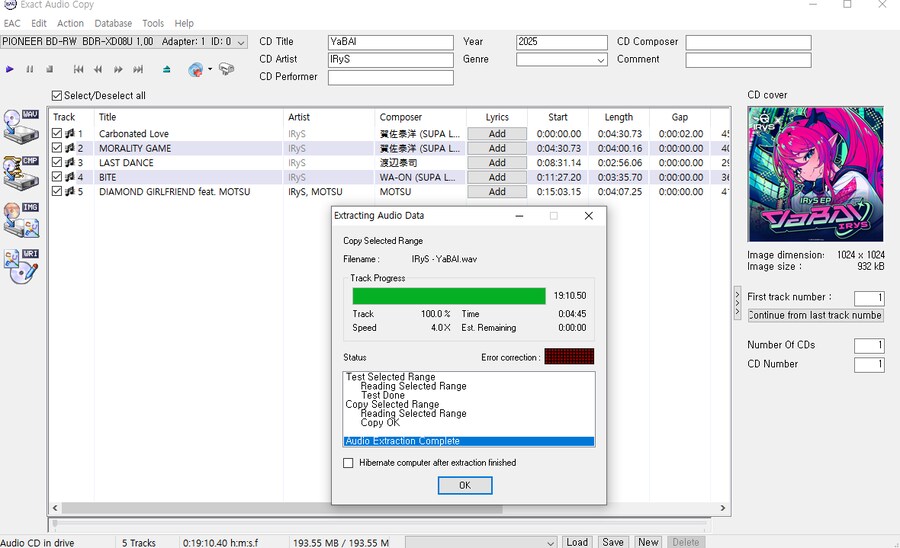Click the music note icon of track 3

click(x=69, y=162)
